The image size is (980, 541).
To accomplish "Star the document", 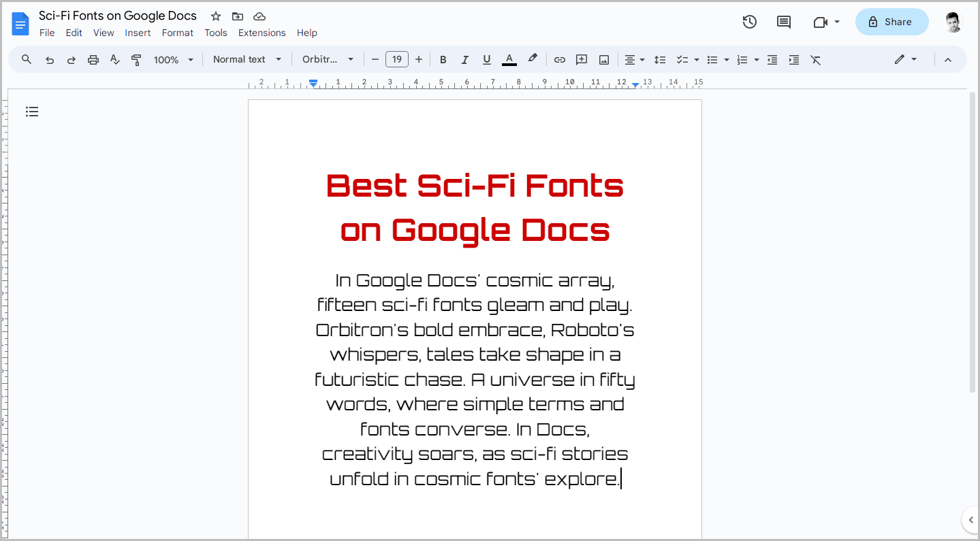I will click(x=215, y=16).
